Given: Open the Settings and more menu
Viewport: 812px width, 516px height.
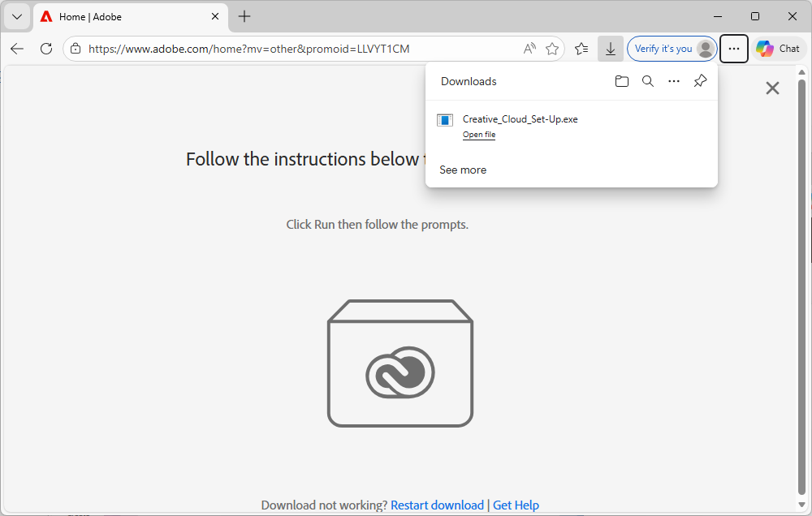Looking at the screenshot, I should 733,49.
